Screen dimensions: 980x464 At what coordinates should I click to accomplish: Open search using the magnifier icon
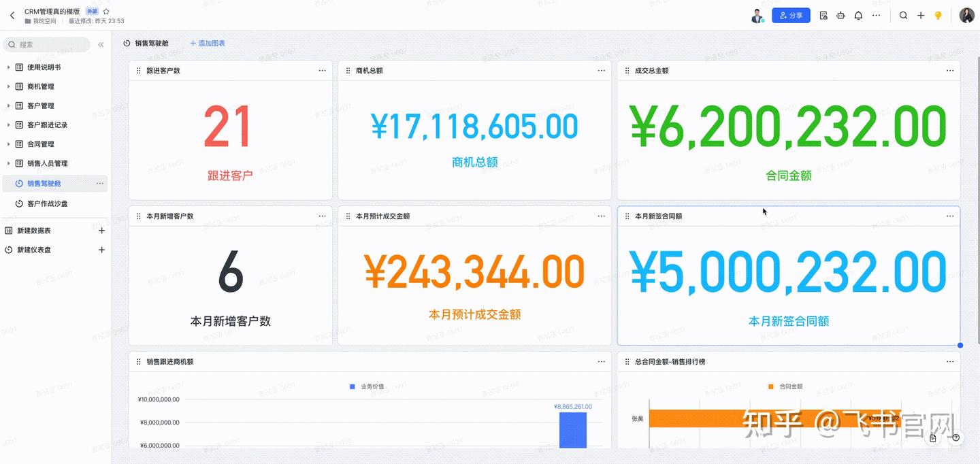[903, 14]
